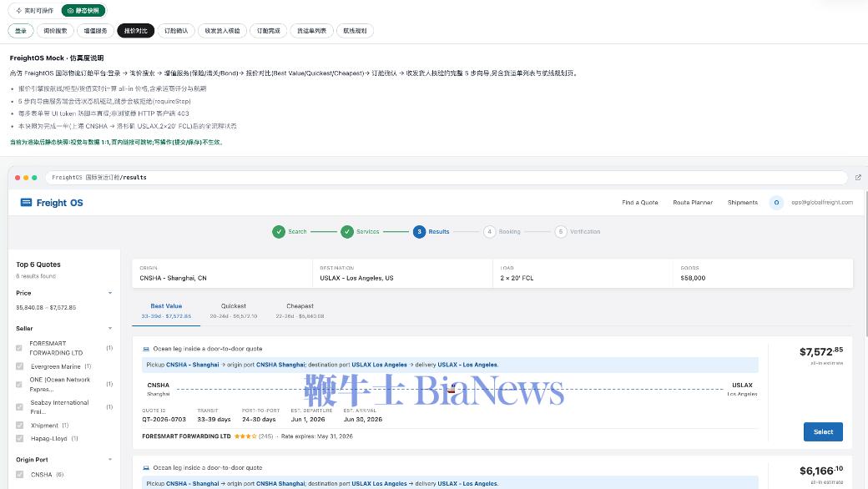Image resolution: width=868 pixels, height=489 pixels.
Task: Click the $7,572.85 all-in price
Action: pyautogui.click(x=821, y=351)
